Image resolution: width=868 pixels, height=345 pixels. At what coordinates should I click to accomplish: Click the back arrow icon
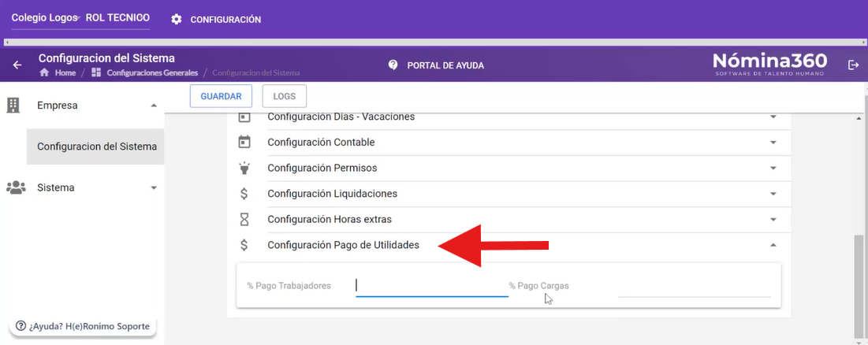click(17, 65)
